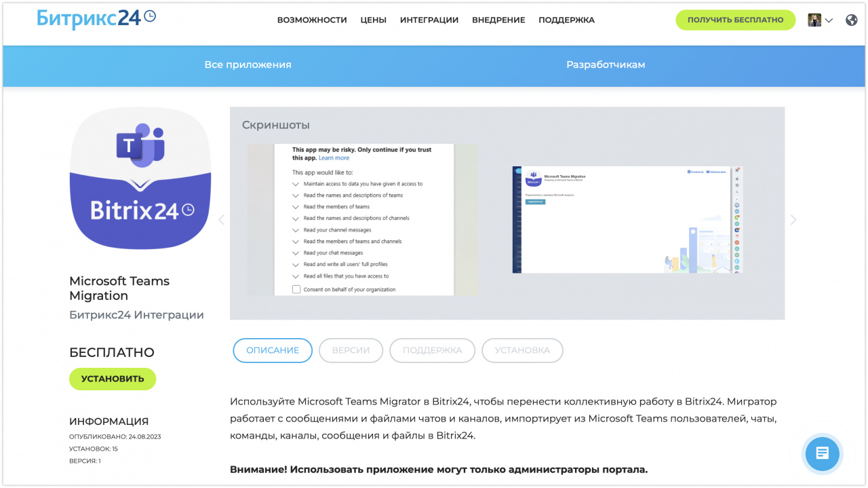Show next screenshot with right arrow
Image resolution: width=868 pixels, height=488 pixels.
point(793,219)
